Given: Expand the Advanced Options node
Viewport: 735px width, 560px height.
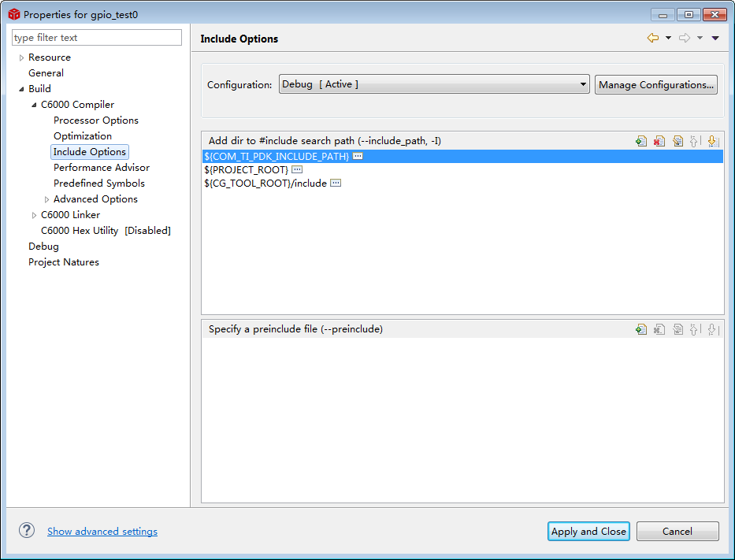Looking at the screenshot, I should pos(47,199).
